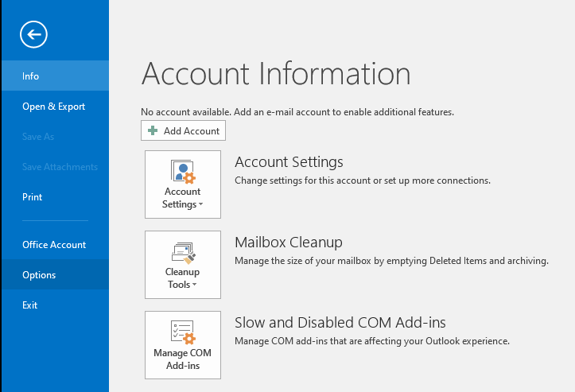Image resolution: width=575 pixels, height=392 pixels.
Task: Open the Print page
Action: tap(33, 197)
